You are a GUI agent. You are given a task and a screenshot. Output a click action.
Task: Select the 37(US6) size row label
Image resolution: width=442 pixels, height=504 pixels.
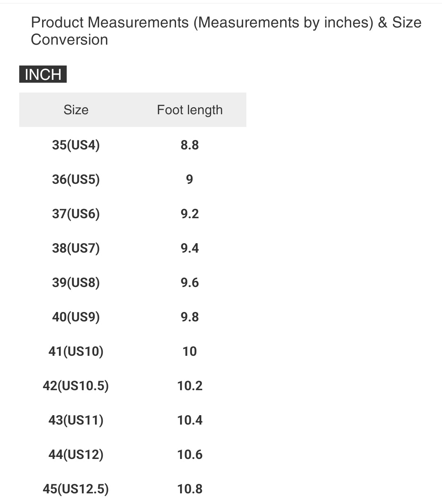[x=76, y=214]
